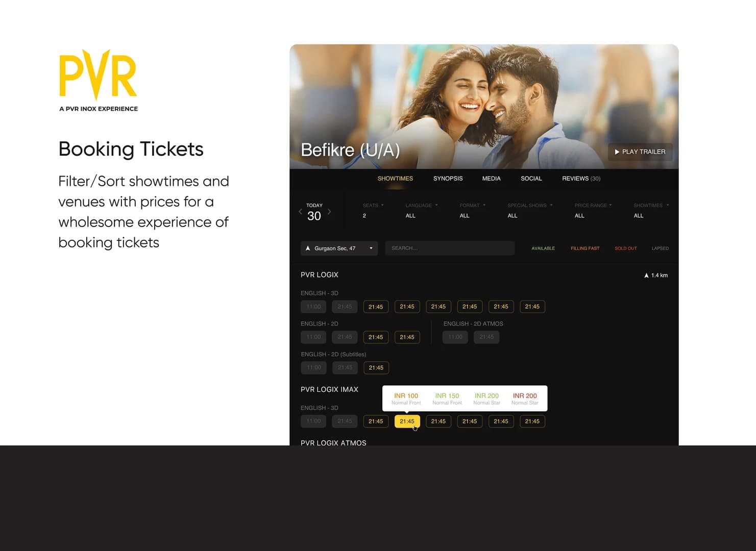The width and height of the screenshot is (756, 551).
Task: Open the Media tab
Action: pos(491,179)
